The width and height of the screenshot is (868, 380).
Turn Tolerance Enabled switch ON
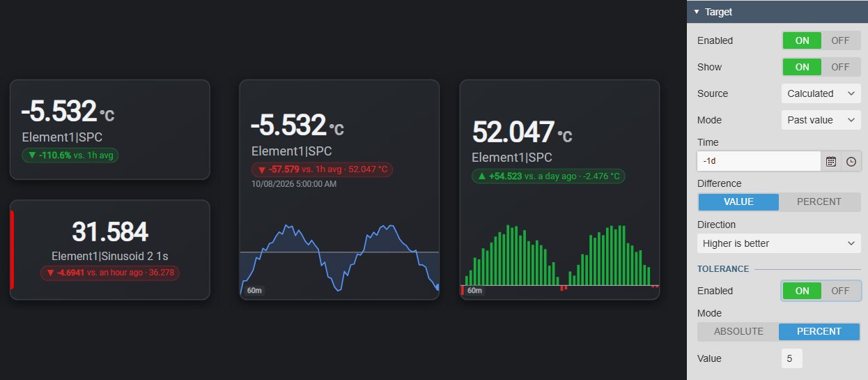point(802,291)
